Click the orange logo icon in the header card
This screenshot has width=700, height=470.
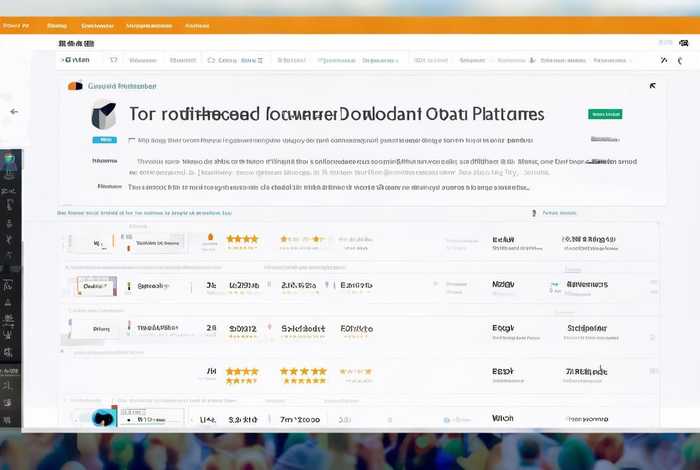(x=74, y=87)
